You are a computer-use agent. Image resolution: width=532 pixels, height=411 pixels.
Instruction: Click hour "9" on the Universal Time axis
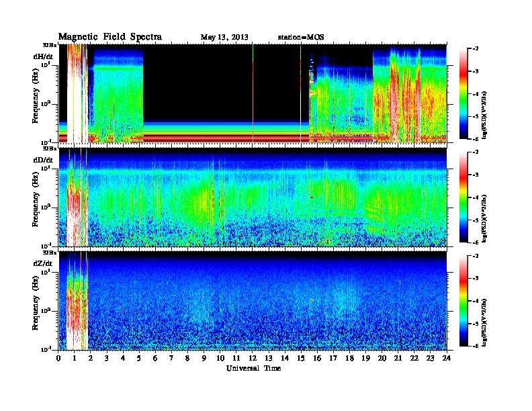tap(204, 358)
